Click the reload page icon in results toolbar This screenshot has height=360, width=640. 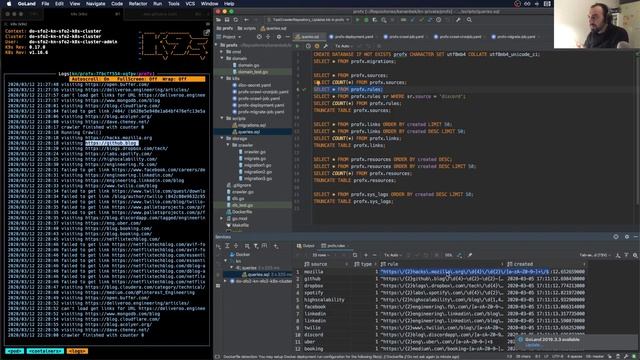pos(355,255)
